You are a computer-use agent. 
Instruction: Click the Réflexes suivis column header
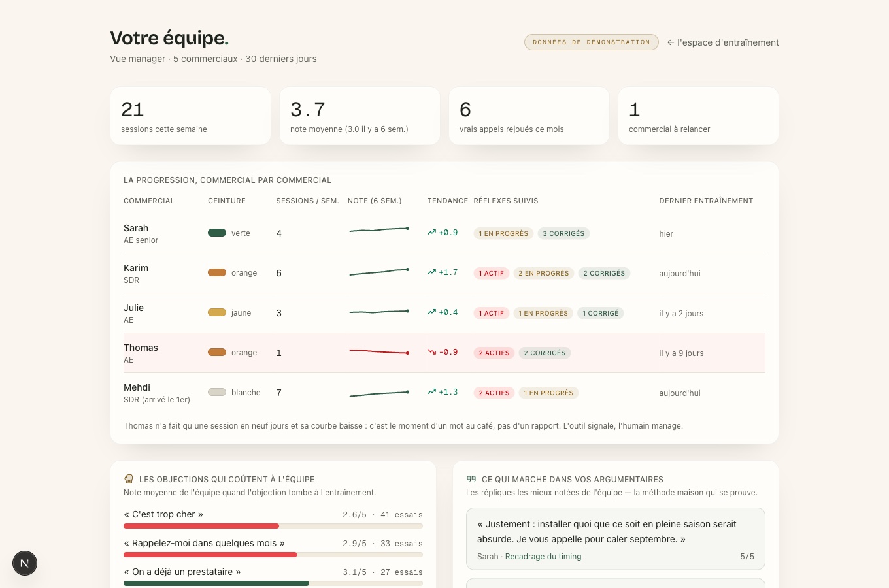point(506,201)
